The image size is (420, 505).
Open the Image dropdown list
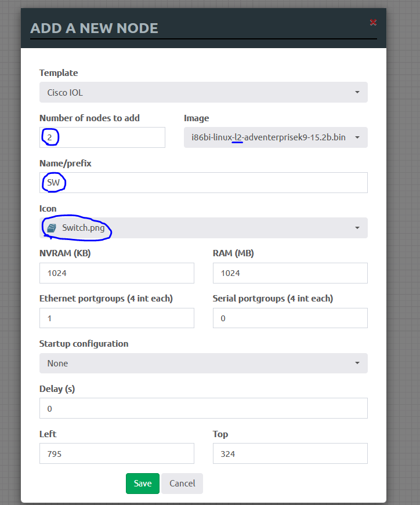click(276, 137)
